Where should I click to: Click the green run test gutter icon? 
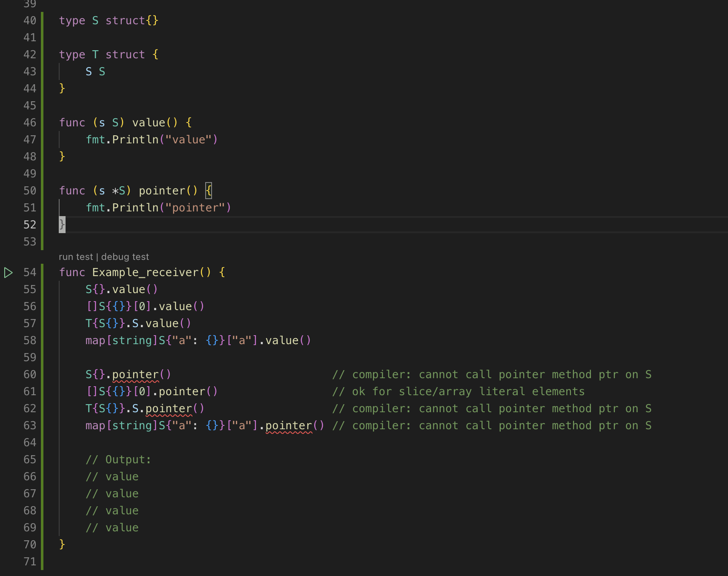click(9, 273)
